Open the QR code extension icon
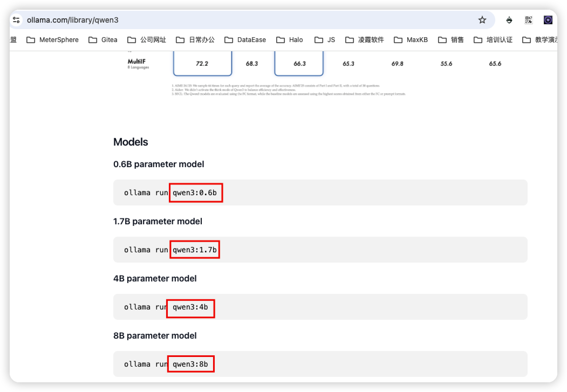 click(528, 20)
